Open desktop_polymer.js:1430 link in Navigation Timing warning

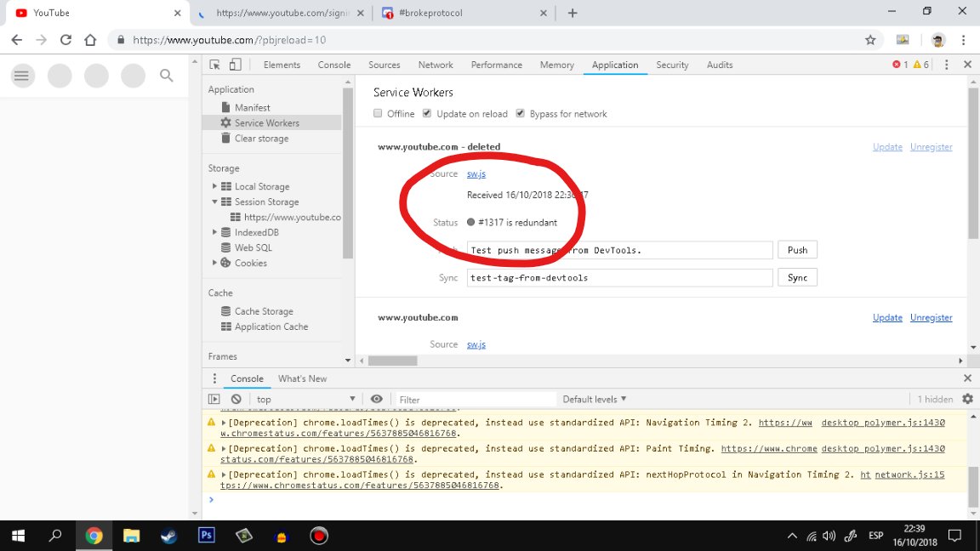pos(882,423)
